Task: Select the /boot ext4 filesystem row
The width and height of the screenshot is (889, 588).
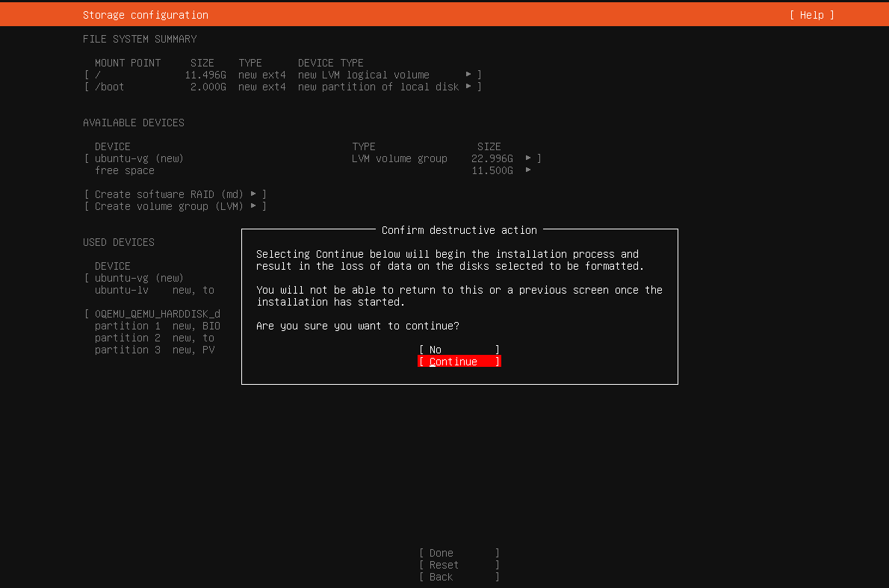Action: point(276,87)
